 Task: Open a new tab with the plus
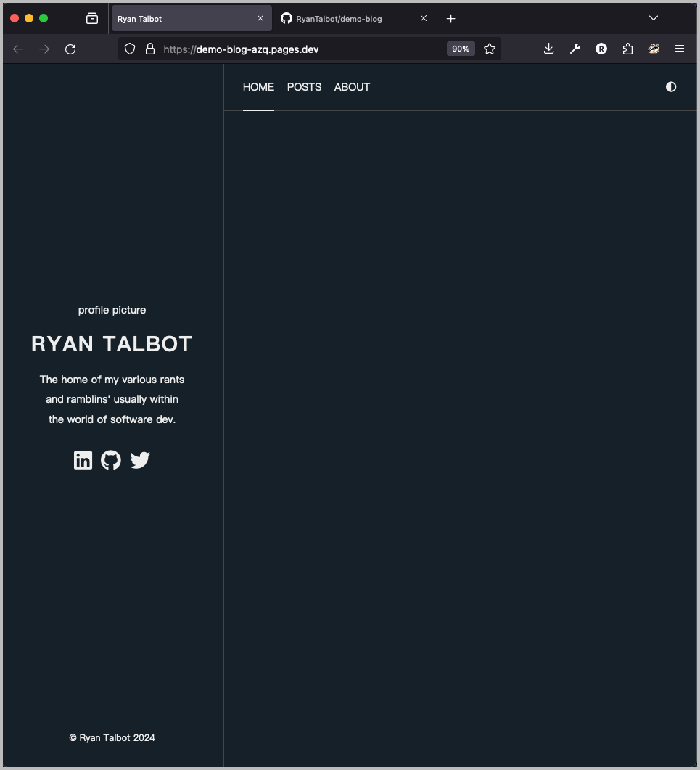[450, 18]
